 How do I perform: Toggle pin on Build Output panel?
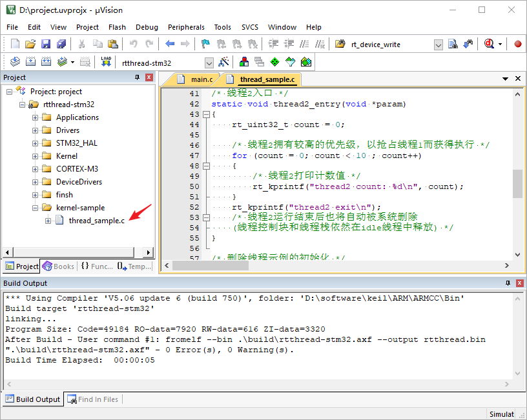[508, 283]
